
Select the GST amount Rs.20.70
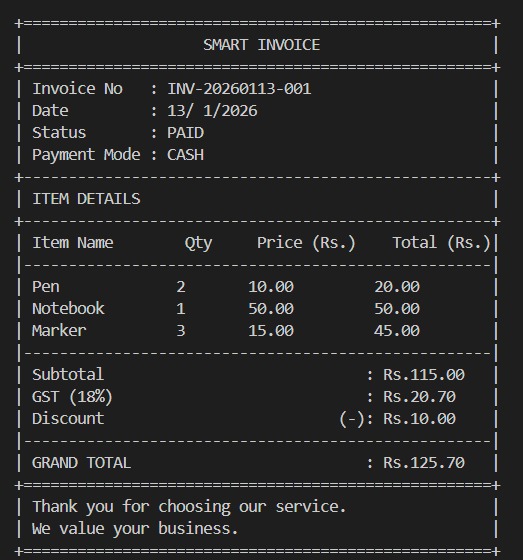419,397
